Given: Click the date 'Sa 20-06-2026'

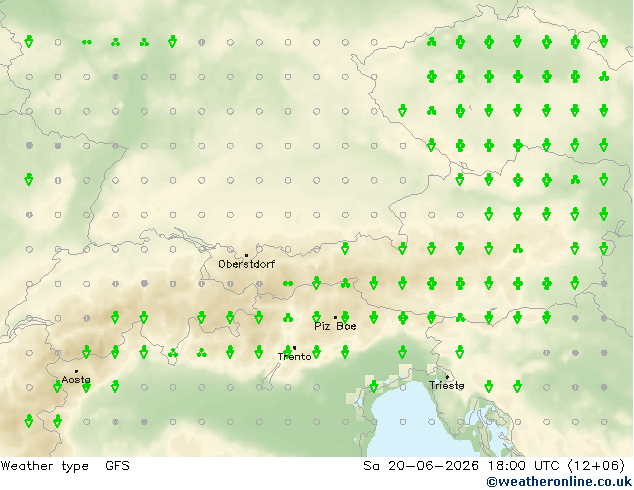Looking at the screenshot, I should (421, 466).
